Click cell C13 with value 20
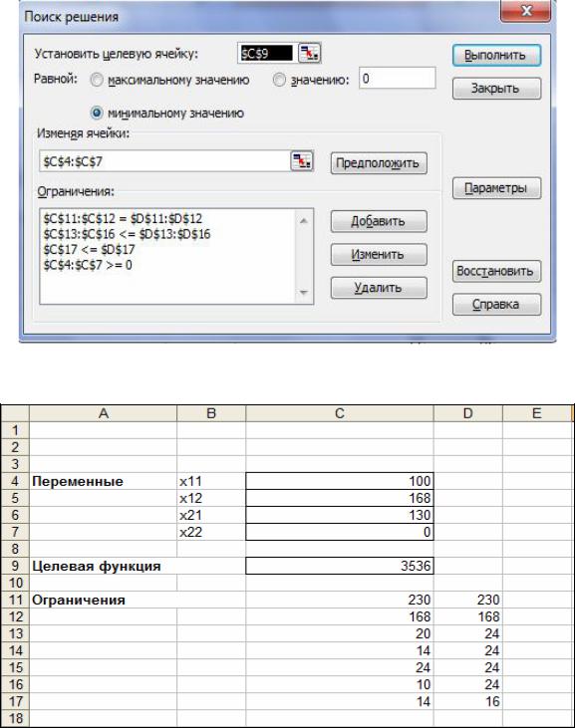Screen dimensions: 575x728 (x=340, y=633)
